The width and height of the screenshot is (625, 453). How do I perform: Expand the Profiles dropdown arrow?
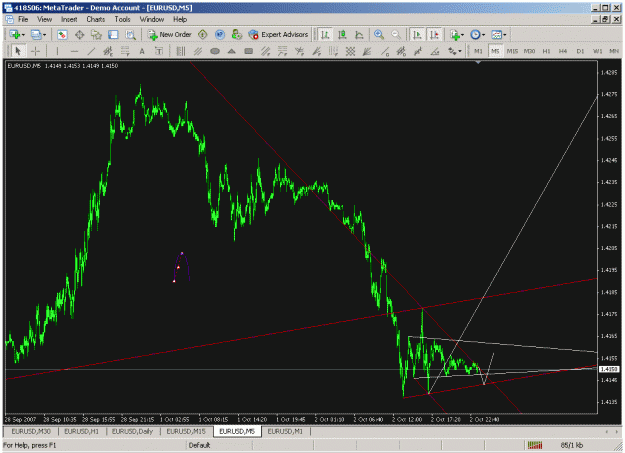44,35
